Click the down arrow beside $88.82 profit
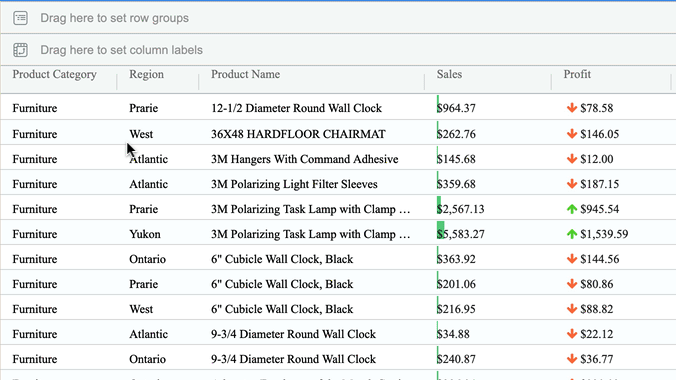Screen dimensions: 676x380 (572, 309)
